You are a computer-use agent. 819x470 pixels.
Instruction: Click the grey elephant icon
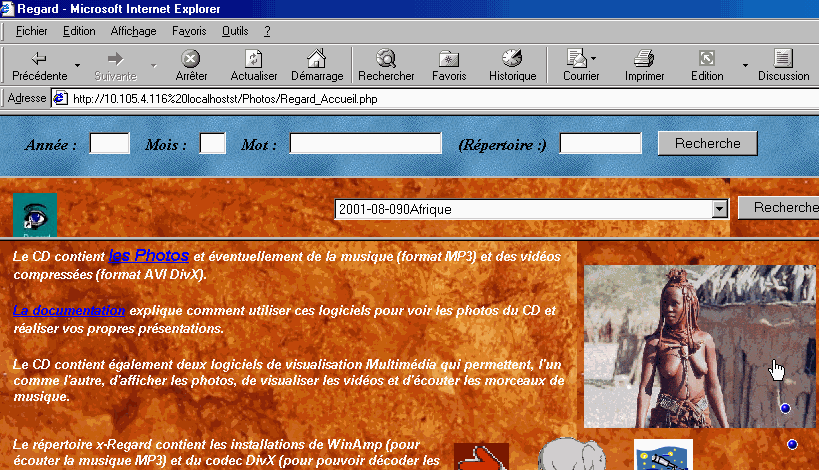click(572, 454)
